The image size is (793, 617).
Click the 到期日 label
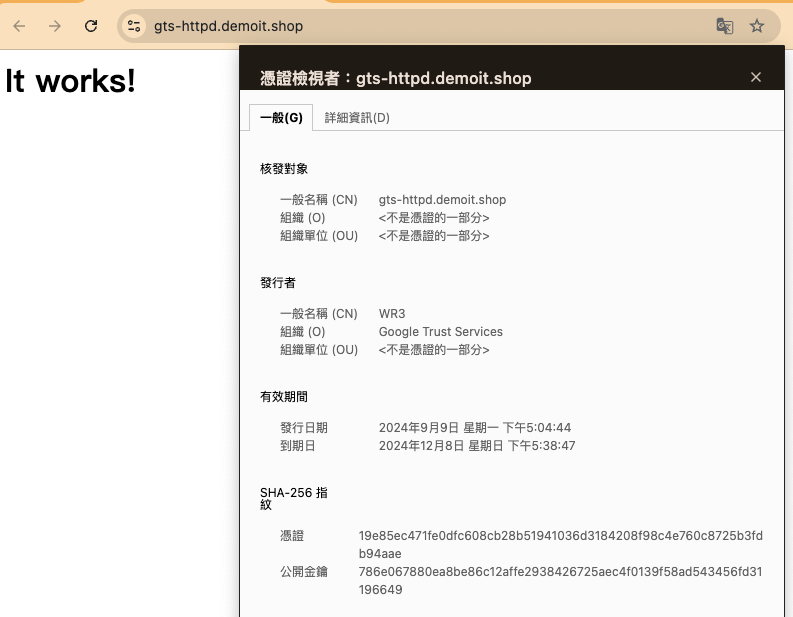point(298,446)
